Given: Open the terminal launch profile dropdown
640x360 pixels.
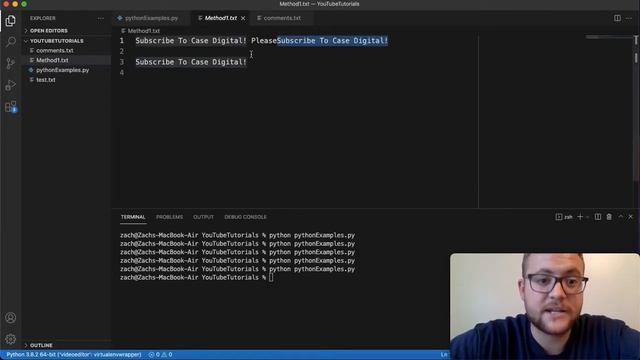Looking at the screenshot, I should pyautogui.click(x=587, y=217).
